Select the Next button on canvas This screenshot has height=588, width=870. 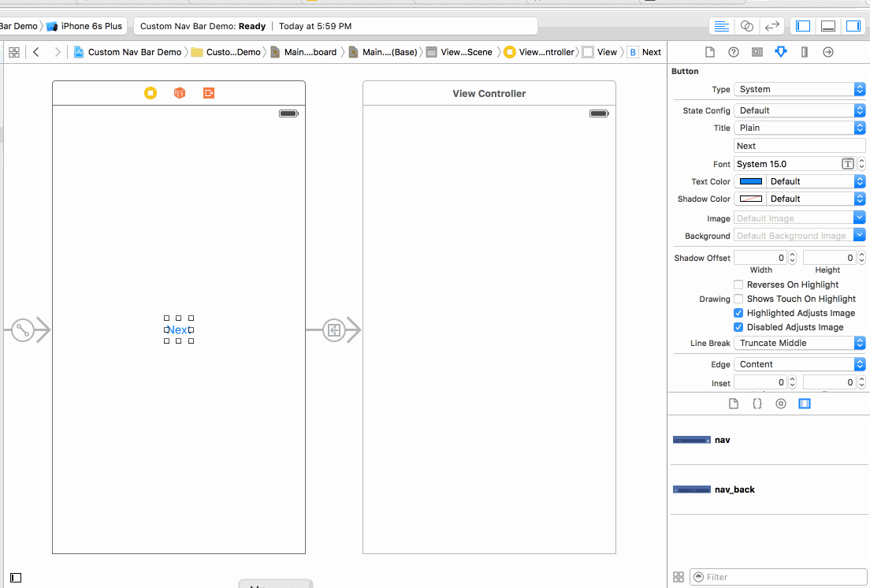pos(179,329)
